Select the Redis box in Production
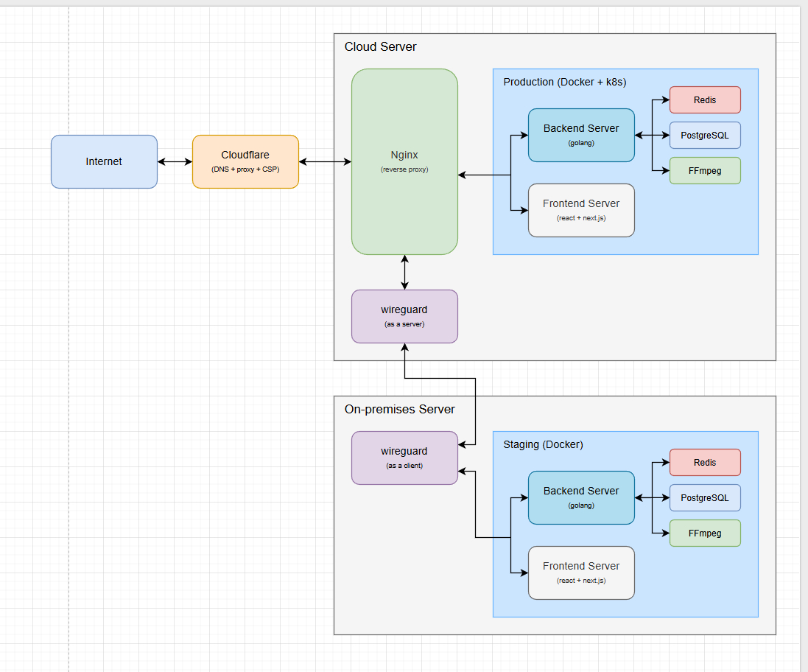The width and height of the screenshot is (808, 672). pyautogui.click(x=704, y=100)
